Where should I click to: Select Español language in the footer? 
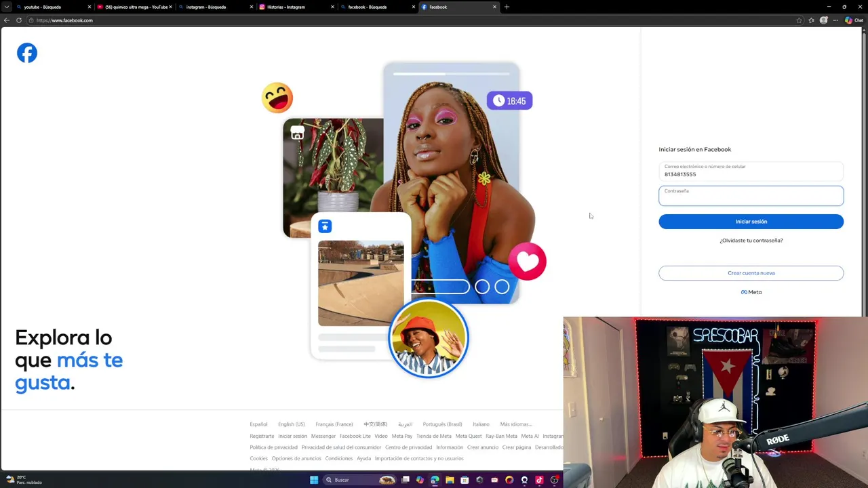pos(258,424)
